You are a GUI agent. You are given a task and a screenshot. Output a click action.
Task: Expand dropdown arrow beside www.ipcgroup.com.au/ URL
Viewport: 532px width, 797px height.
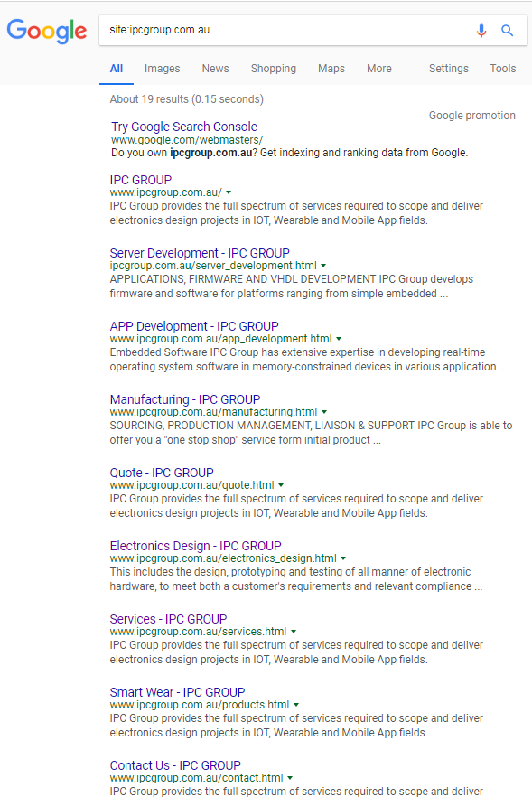pos(229,192)
